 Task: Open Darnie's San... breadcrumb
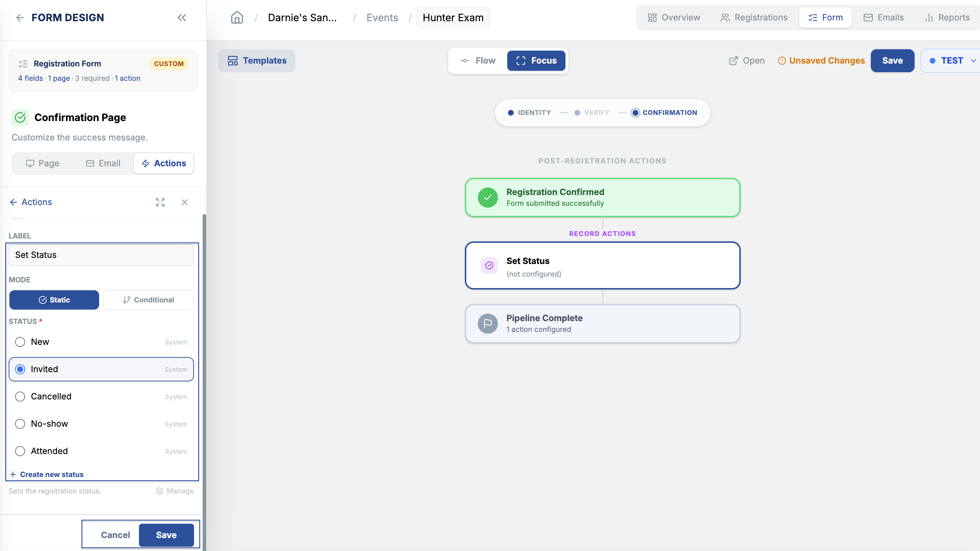302,18
